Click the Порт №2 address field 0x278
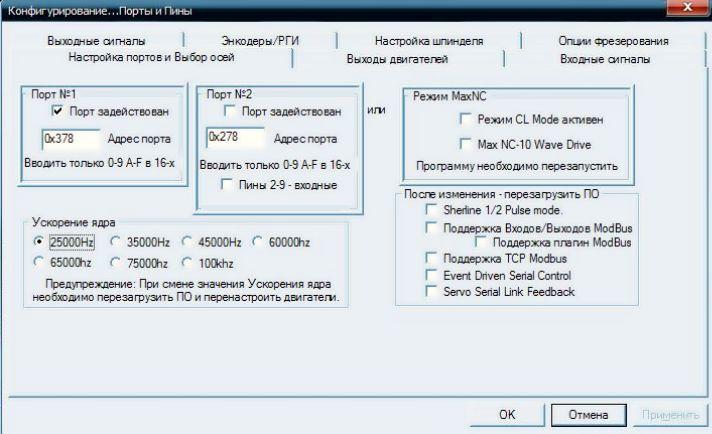The image size is (712, 434). (234, 137)
